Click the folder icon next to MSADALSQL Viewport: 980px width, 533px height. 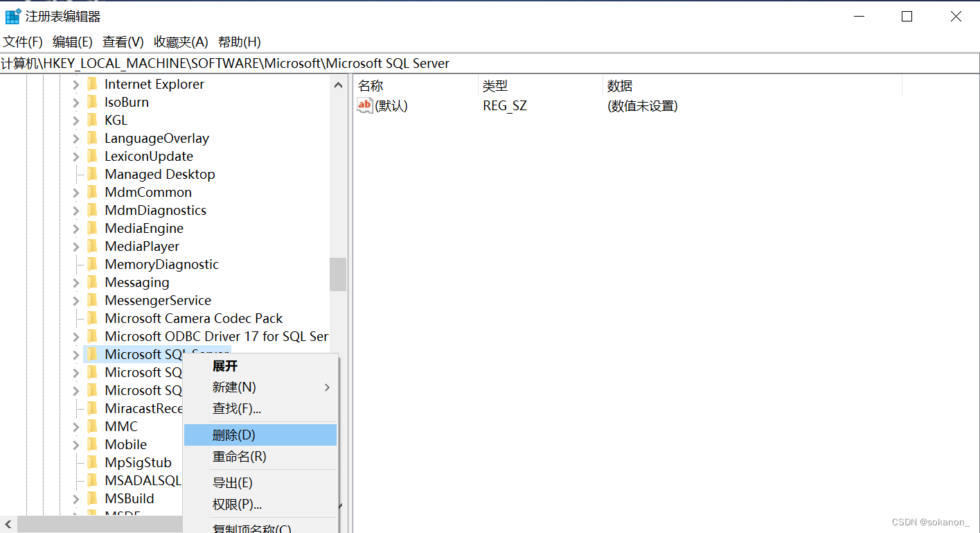point(93,480)
